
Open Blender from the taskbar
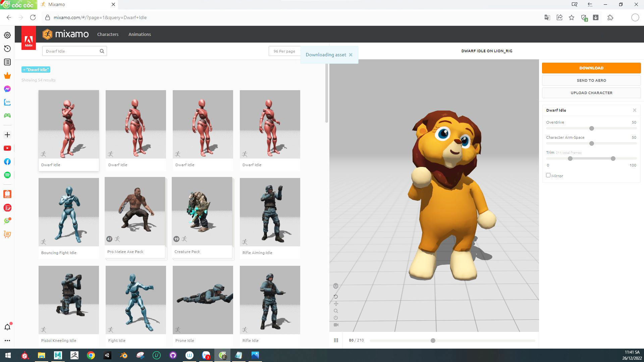[124, 355]
